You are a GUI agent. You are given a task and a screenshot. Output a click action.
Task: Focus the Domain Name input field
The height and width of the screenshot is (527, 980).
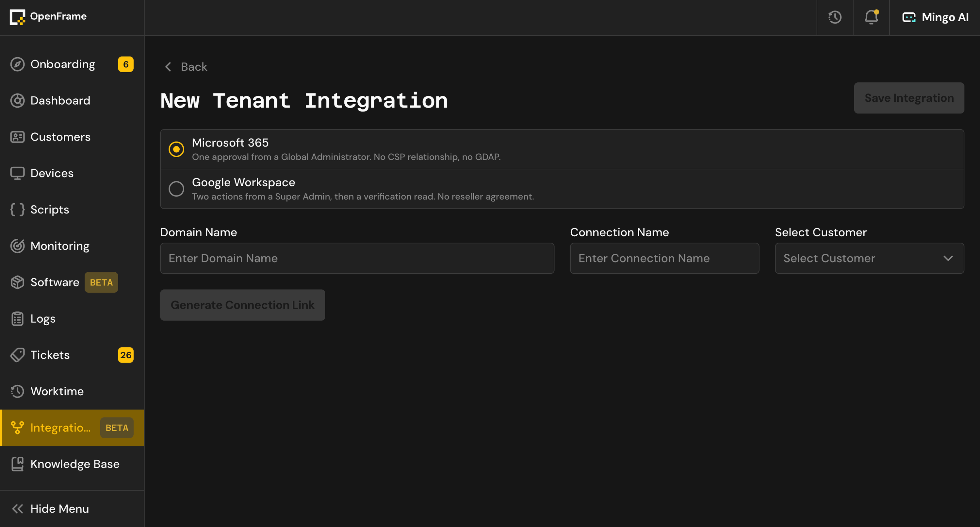357,258
